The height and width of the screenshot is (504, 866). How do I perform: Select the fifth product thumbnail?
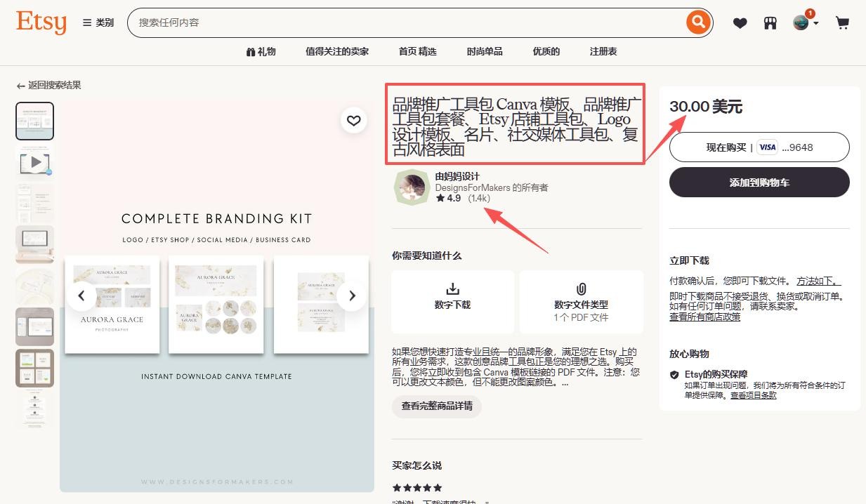[35, 286]
